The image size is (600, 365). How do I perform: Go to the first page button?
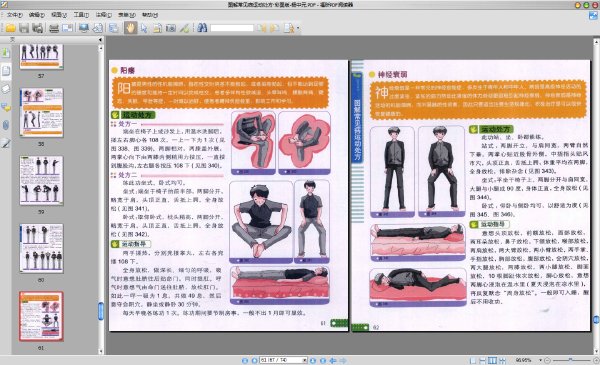point(245,360)
